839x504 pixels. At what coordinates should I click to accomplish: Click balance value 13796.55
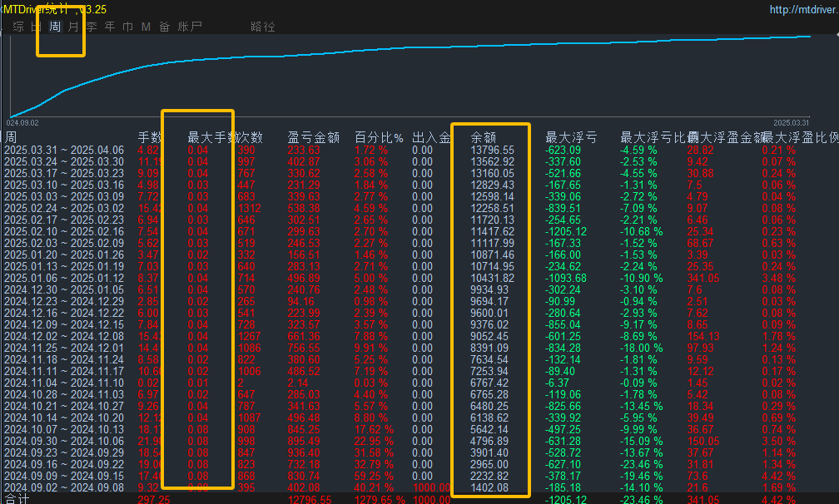point(492,151)
